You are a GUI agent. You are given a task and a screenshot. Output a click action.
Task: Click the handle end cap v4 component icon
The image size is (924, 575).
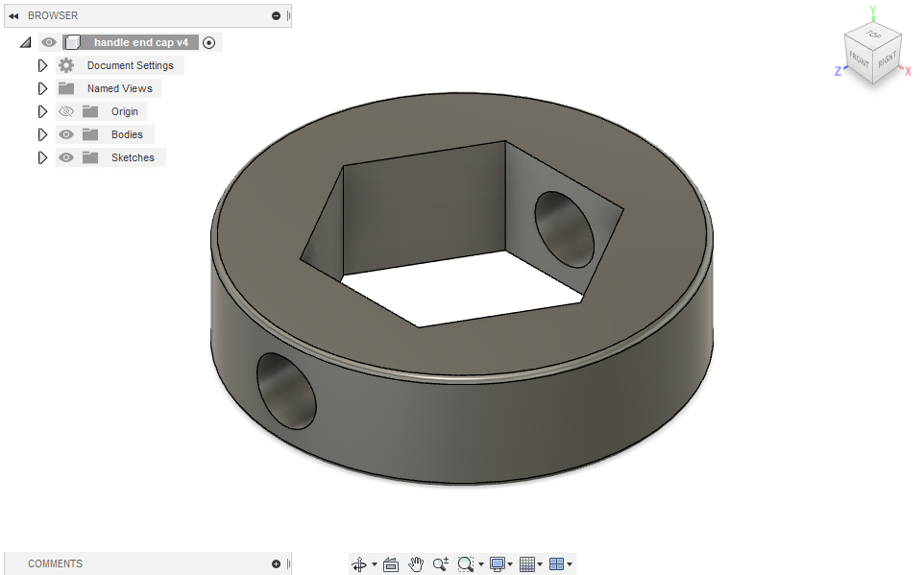click(72, 41)
